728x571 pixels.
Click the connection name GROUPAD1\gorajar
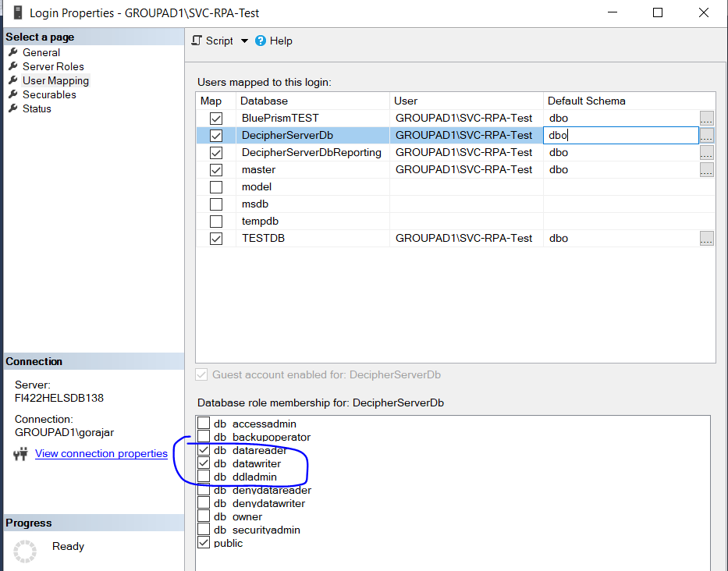[64, 432]
